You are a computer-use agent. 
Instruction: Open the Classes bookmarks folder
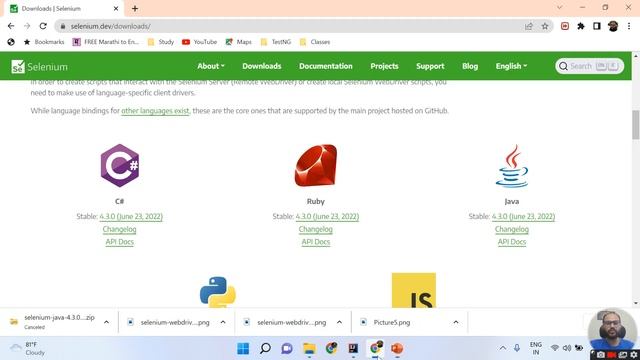(x=315, y=42)
